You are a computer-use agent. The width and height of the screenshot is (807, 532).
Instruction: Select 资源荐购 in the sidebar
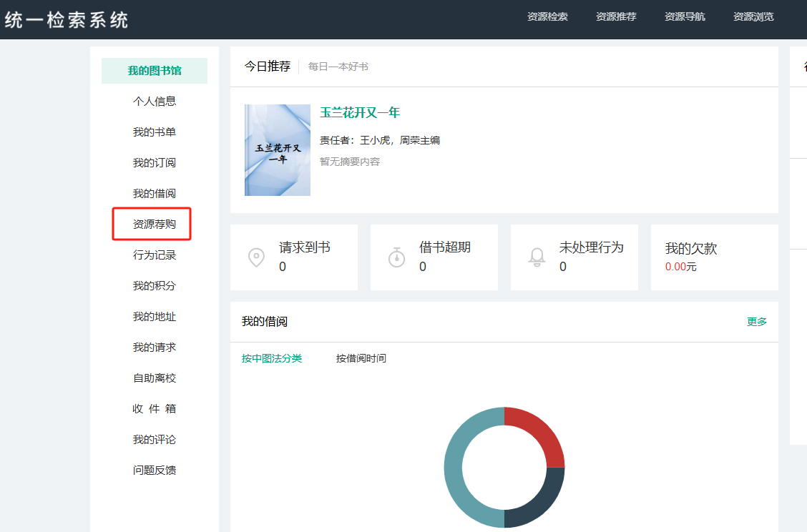(x=155, y=225)
